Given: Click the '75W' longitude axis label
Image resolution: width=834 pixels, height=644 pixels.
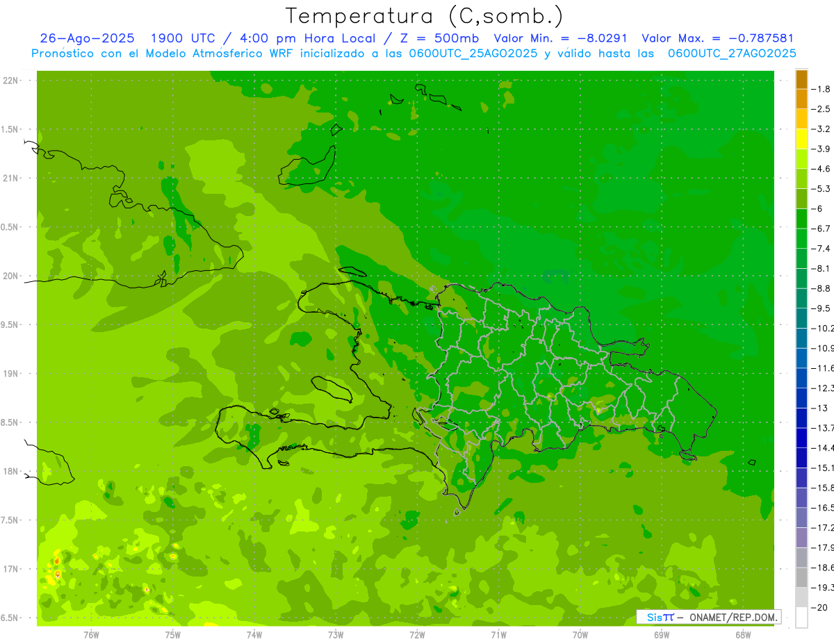Looking at the screenshot, I should 172,634.
